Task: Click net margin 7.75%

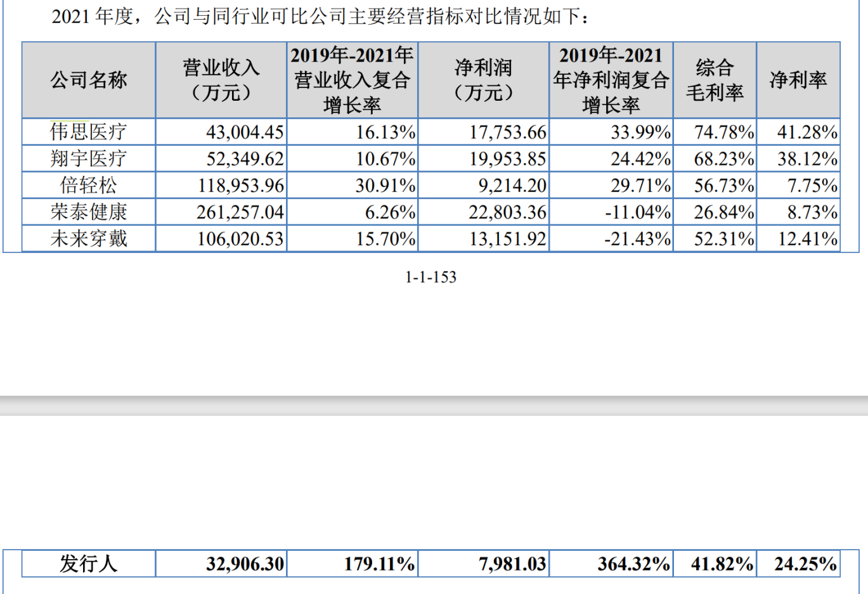Action: 812,185
